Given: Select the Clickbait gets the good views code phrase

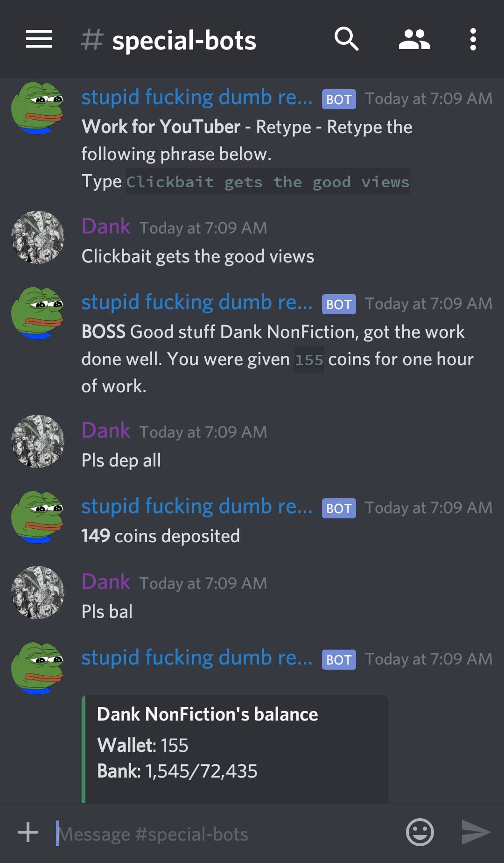Looking at the screenshot, I should pos(268,182).
